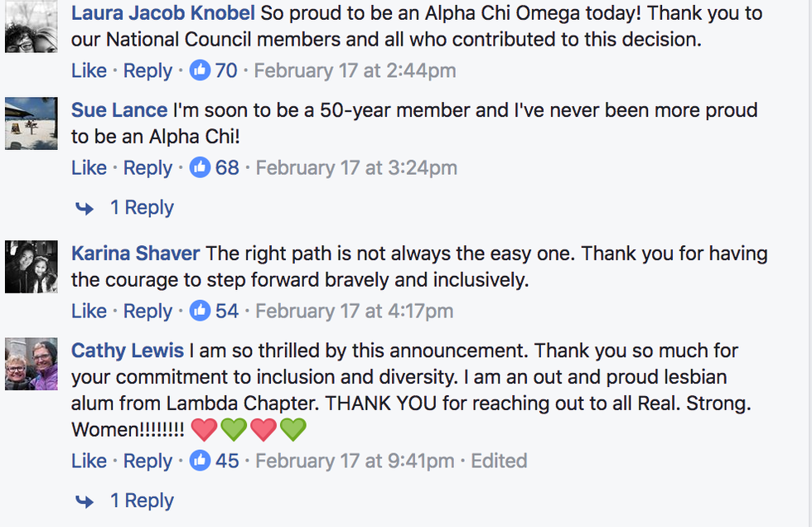The height and width of the screenshot is (527, 812).
Task: Click the thumbs-up icon showing 45 likes
Action: tap(200, 461)
